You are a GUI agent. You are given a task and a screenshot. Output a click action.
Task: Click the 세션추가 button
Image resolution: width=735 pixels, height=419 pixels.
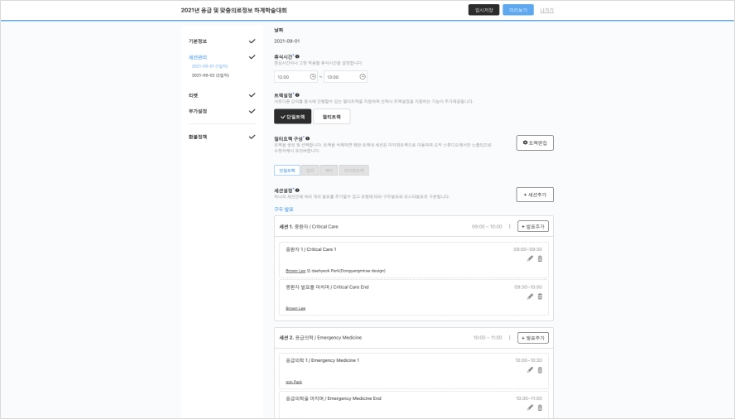click(x=535, y=195)
